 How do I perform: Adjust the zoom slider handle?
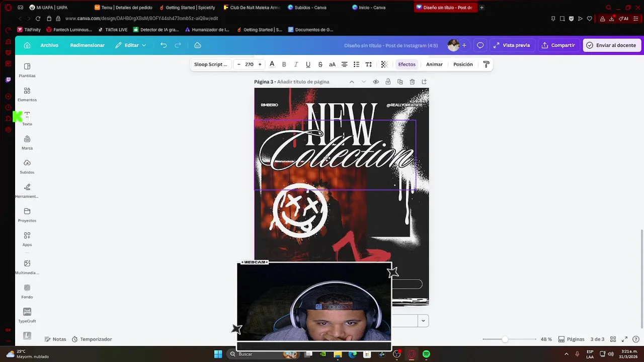505,339
